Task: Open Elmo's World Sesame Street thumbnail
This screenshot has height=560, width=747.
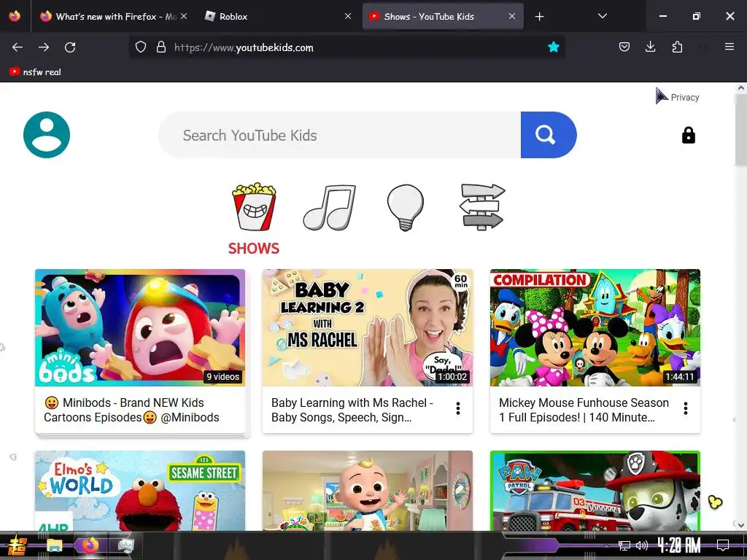Action: 140,491
